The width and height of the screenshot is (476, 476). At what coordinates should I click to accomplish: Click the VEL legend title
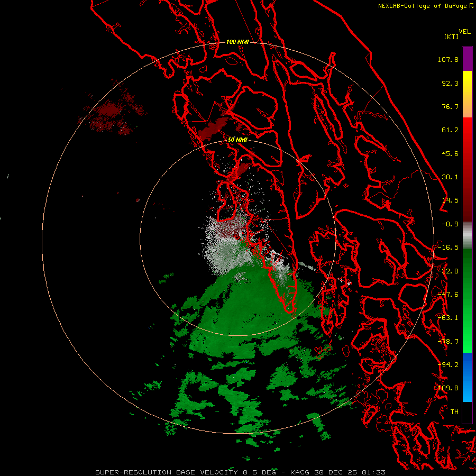(x=465, y=32)
